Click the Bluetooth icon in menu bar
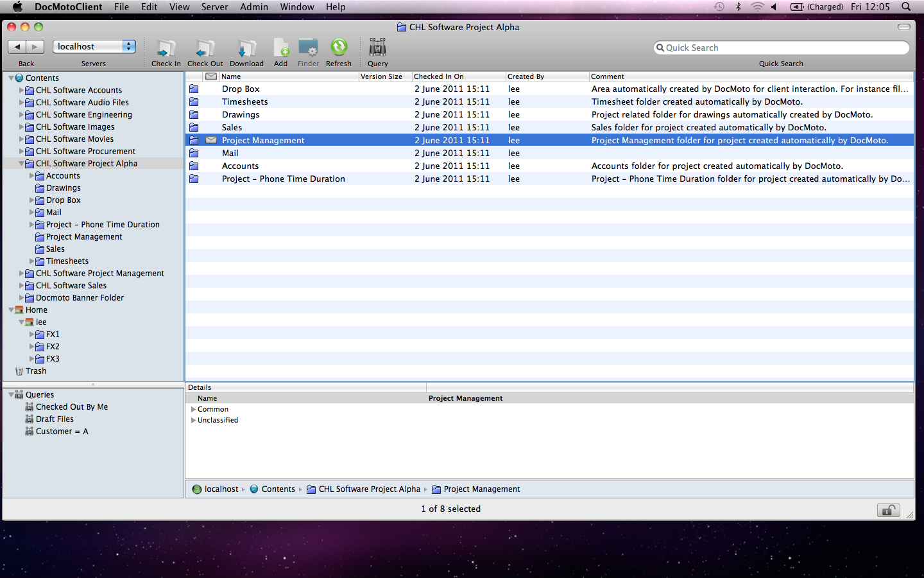The width and height of the screenshot is (924, 578). (x=739, y=7)
